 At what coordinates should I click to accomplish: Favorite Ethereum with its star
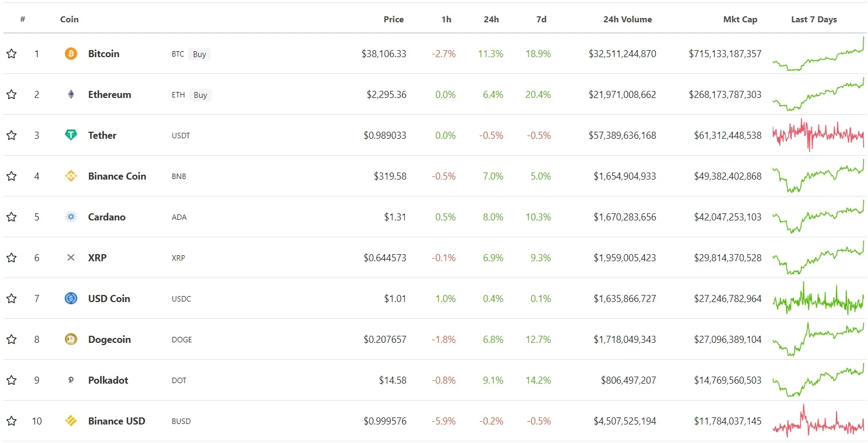coord(11,94)
